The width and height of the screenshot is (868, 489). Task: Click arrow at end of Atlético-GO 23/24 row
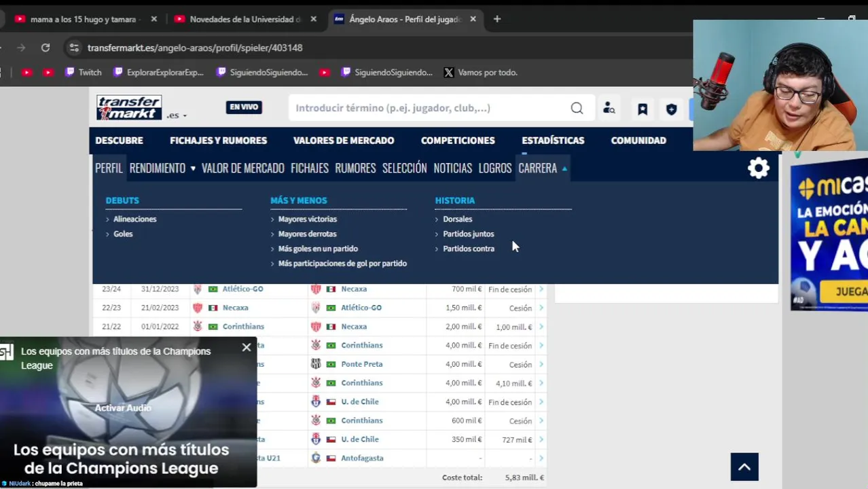tap(541, 289)
